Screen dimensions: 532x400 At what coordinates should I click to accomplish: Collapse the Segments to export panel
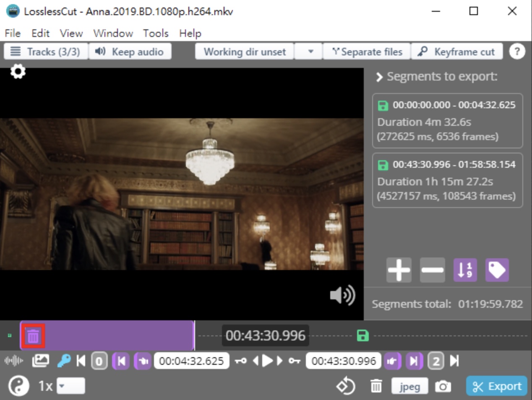point(379,77)
